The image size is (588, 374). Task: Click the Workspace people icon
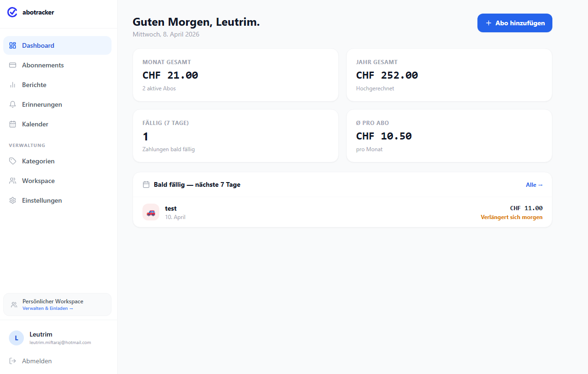tap(13, 181)
